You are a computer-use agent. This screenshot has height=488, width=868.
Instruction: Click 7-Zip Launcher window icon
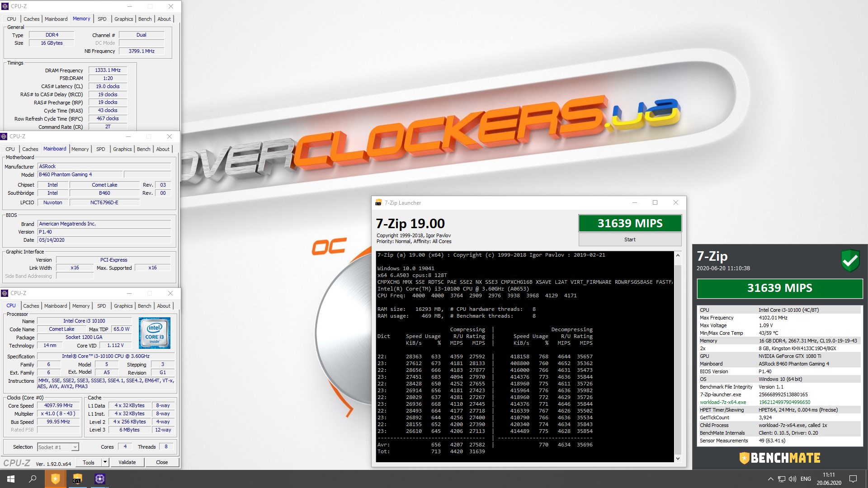[x=378, y=203]
